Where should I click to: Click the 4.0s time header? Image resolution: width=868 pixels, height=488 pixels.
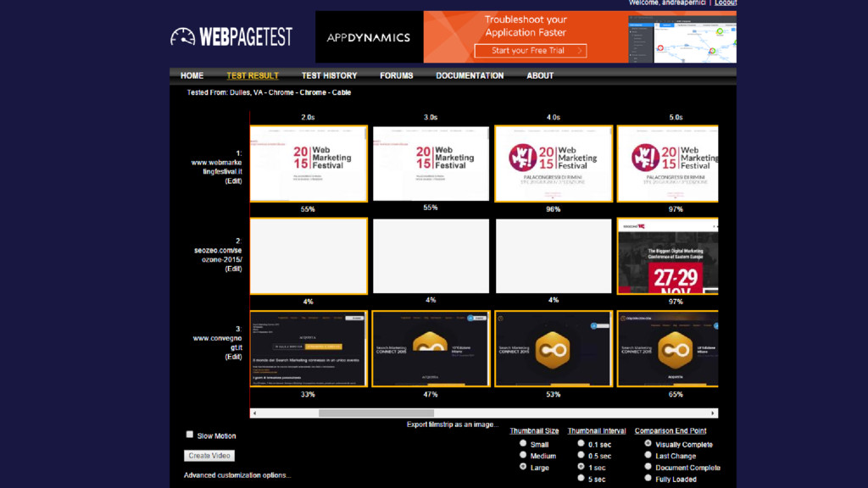click(553, 117)
